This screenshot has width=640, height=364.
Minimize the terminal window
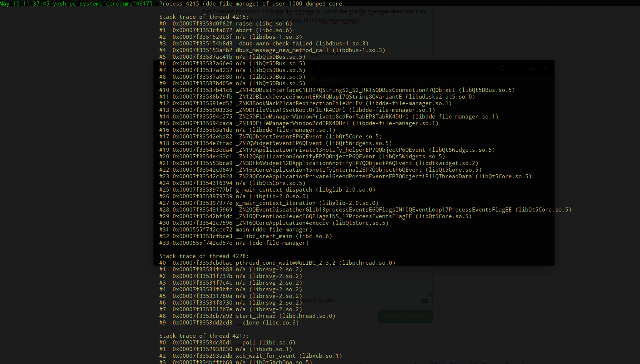tap(517, 68)
